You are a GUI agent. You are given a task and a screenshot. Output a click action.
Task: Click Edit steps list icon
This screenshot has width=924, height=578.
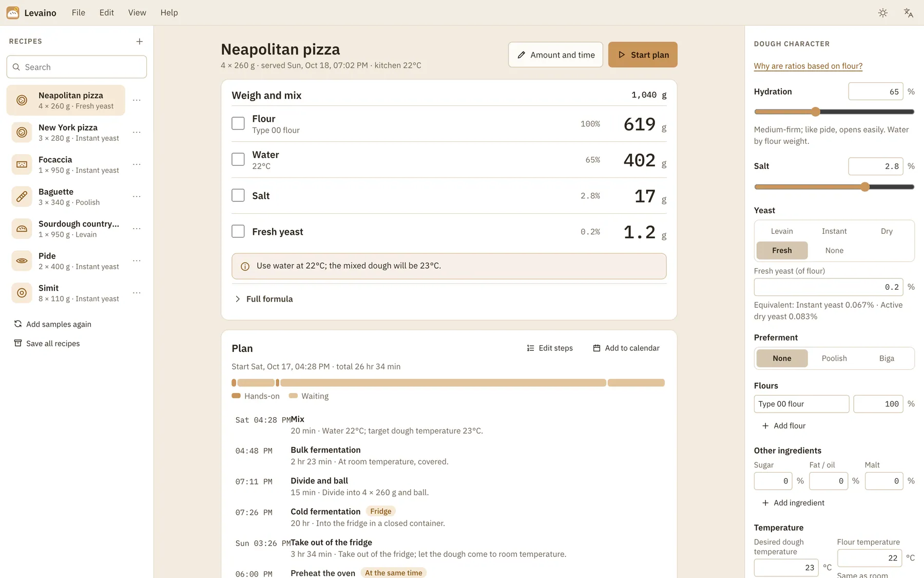coord(531,348)
